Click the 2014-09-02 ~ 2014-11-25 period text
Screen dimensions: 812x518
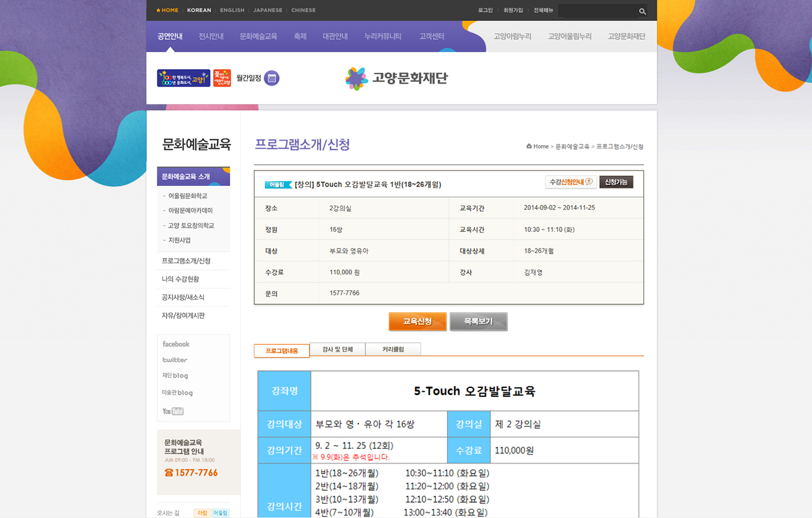[x=560, y=208]
